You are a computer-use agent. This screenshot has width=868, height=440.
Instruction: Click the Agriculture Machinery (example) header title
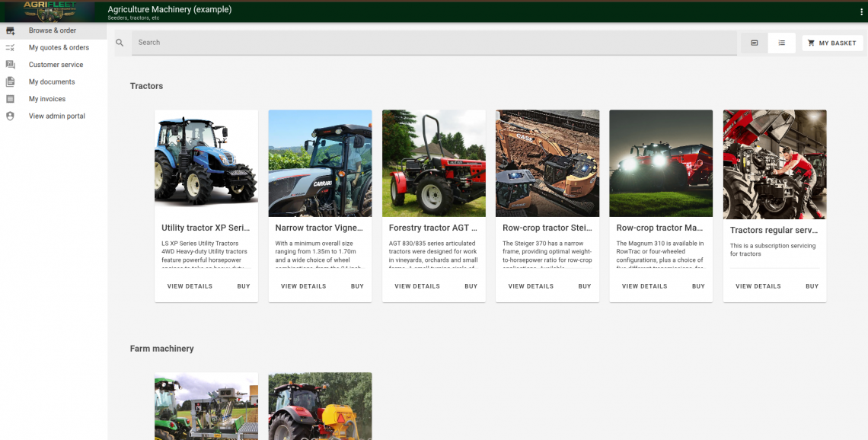click(169, 9)
